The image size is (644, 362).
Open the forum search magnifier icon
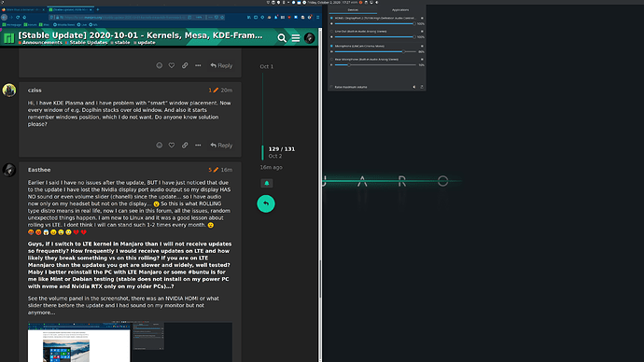point(282,38)
